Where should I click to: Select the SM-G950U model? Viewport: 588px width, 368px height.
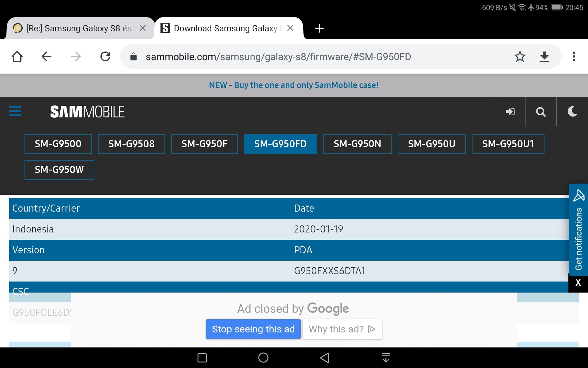[x=432, y=144]
